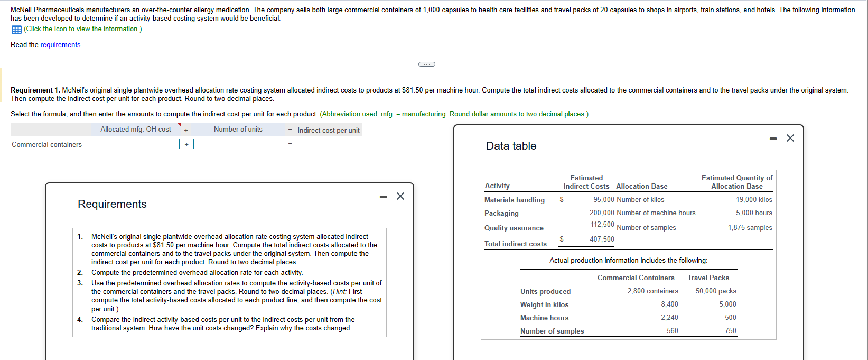The image size is (868, 360).
Task: Click the 750 samples value
Action: [730, 331]
